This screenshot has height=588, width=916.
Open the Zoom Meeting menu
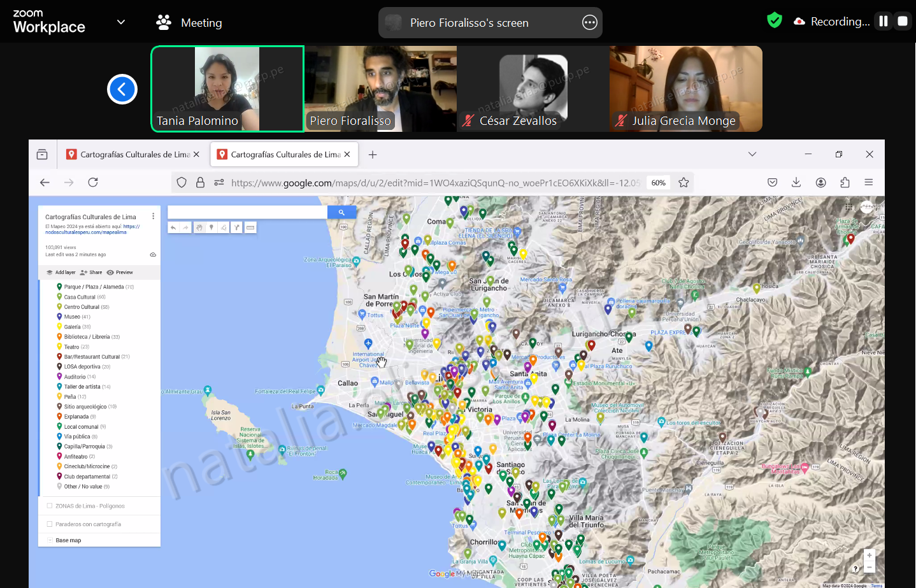point(189,23)
